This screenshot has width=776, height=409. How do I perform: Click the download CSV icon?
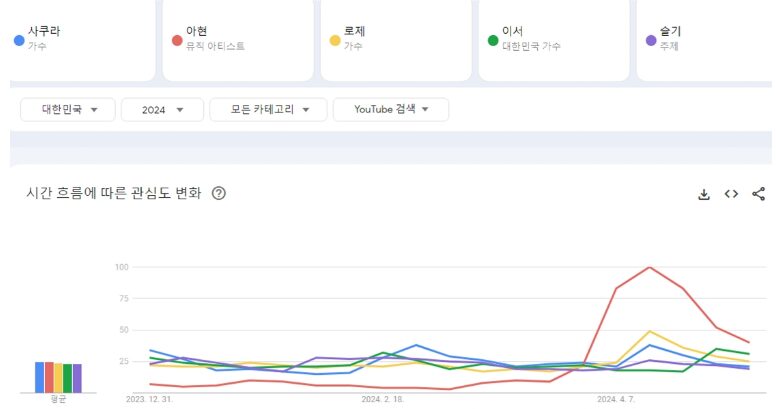pos(704,194)
